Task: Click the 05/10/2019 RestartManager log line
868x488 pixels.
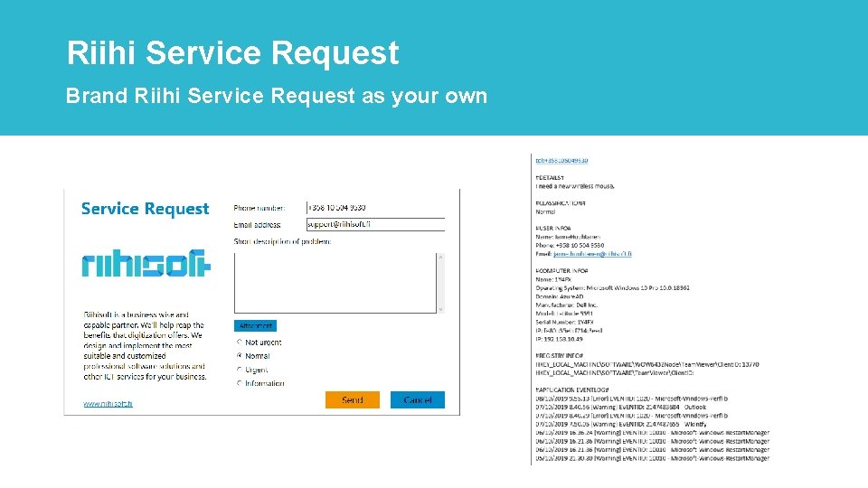Action: tap(652, 458)
